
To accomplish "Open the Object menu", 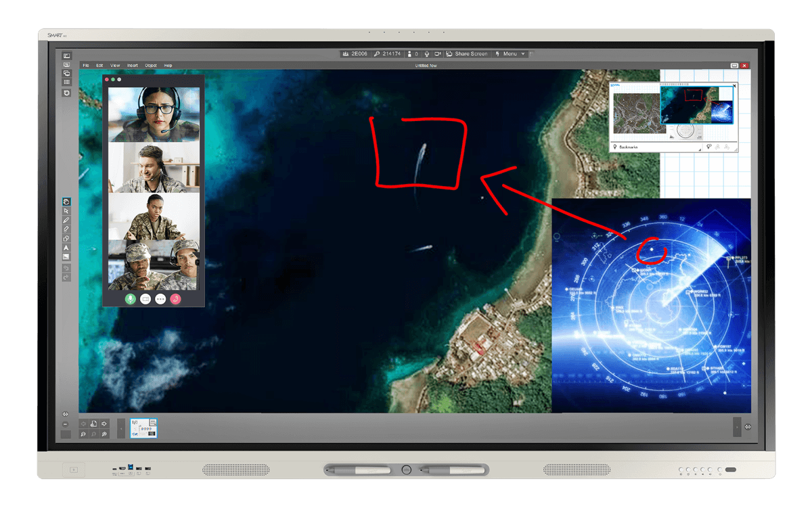I will pos(150,65).
